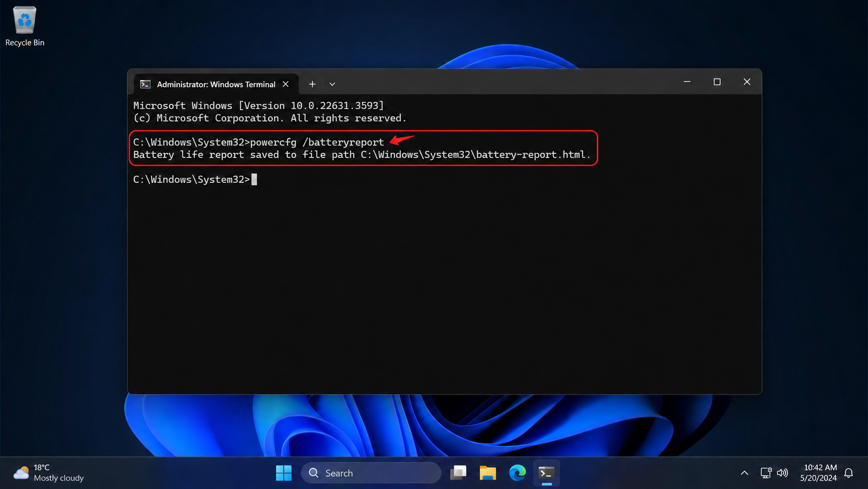The width and height of the screenshot is (868, 489).
Task: Open network status icon in system tray
Action: click(766, 473)
